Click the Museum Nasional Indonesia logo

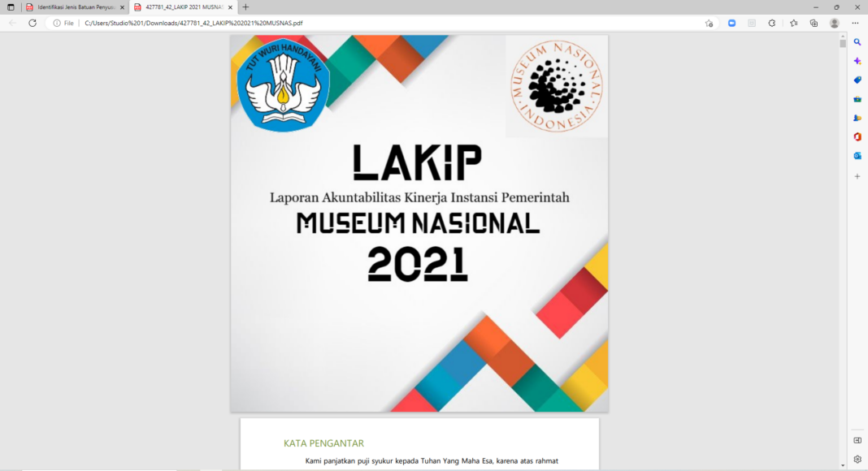tap(557, 86)
